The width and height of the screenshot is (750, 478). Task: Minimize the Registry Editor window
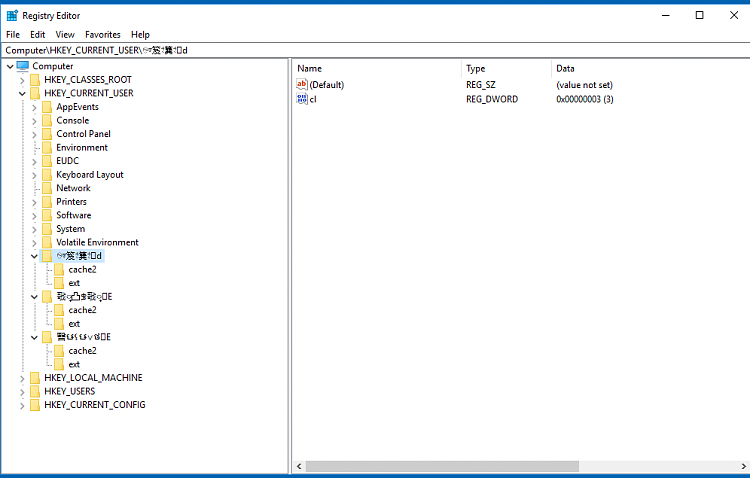click(x=665, y=15)
